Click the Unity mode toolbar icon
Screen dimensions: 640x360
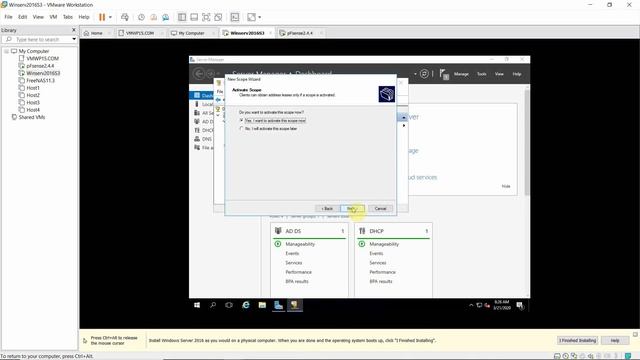[218, 17]
